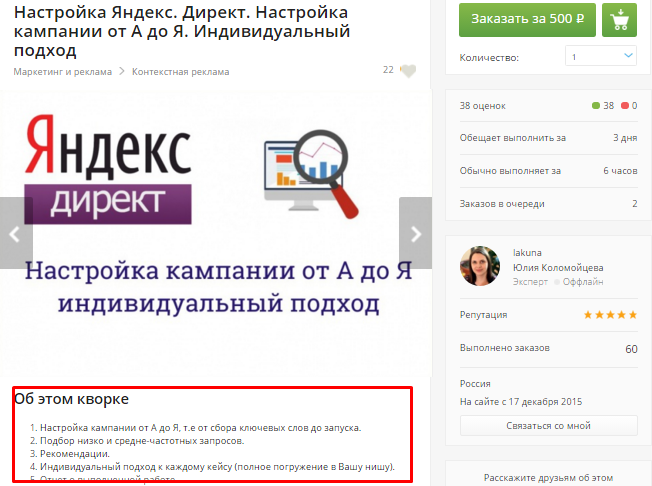This screenshot has height=486, width=652.
Task: Open the 'Количество' quantity dropdown
Action: (600, 56)
